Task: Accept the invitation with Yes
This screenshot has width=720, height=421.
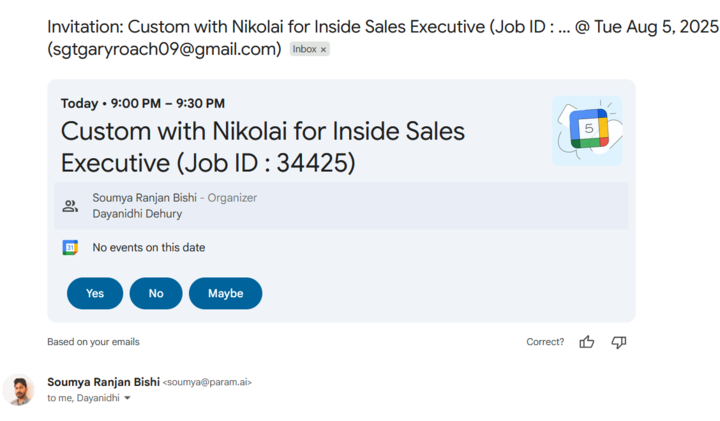Action: point(95,293)
